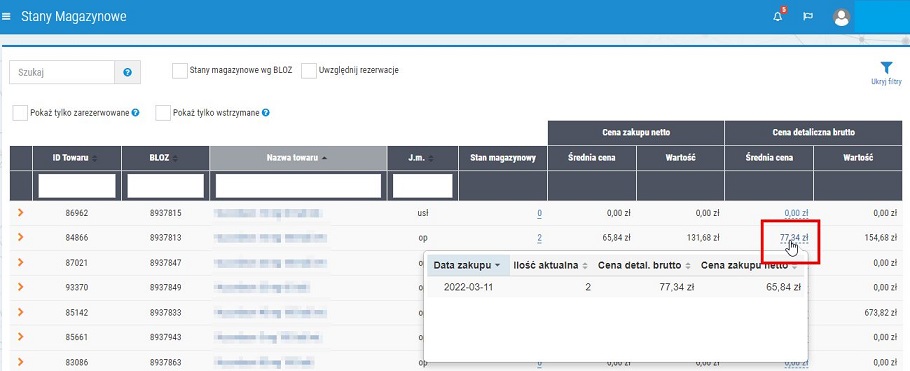Toggle the Pokaż tylko wstrzymane checkbox
Image resolution: width=910 pixels, height=371 pixels.
(x=163, y=113)
